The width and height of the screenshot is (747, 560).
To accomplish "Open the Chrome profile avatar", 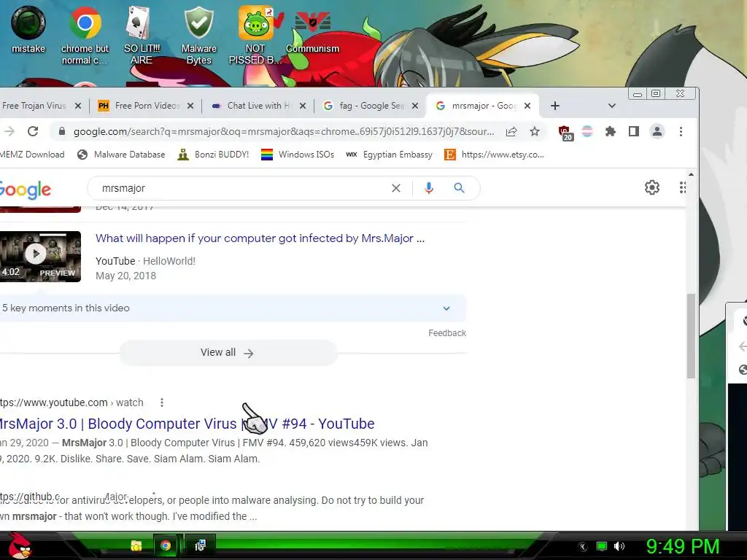I will pos(657,131).
